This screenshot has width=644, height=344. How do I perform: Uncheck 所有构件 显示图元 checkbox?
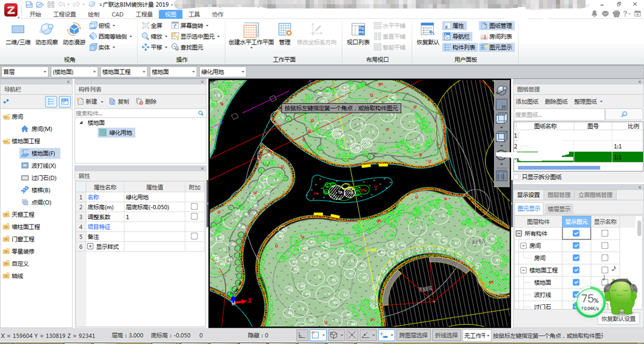pos(576,234)
